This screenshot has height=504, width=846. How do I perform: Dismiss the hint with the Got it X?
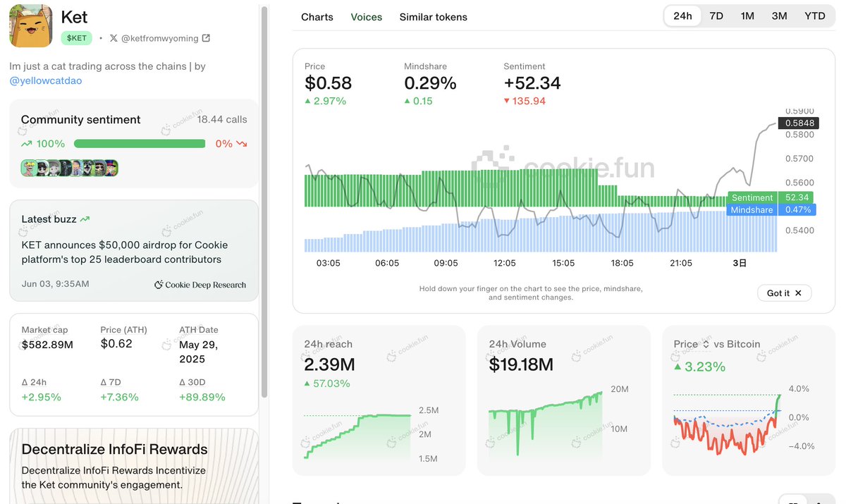798,293
